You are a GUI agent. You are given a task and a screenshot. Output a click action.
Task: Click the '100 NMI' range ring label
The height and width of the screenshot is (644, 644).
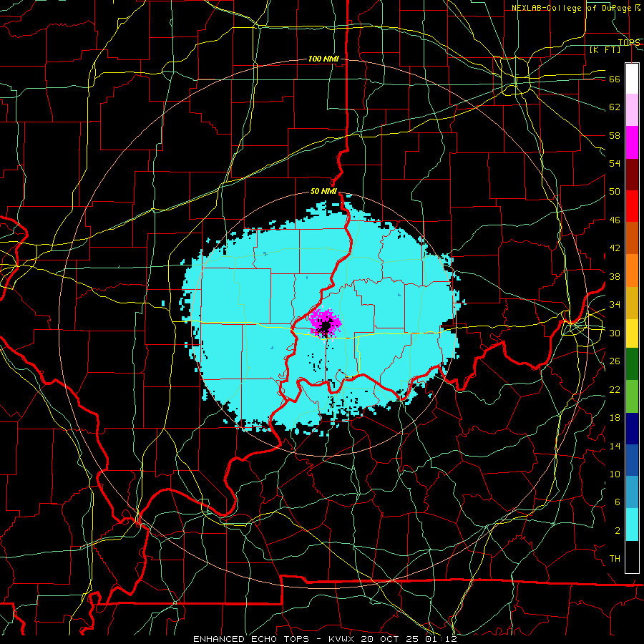pos(323,59)
